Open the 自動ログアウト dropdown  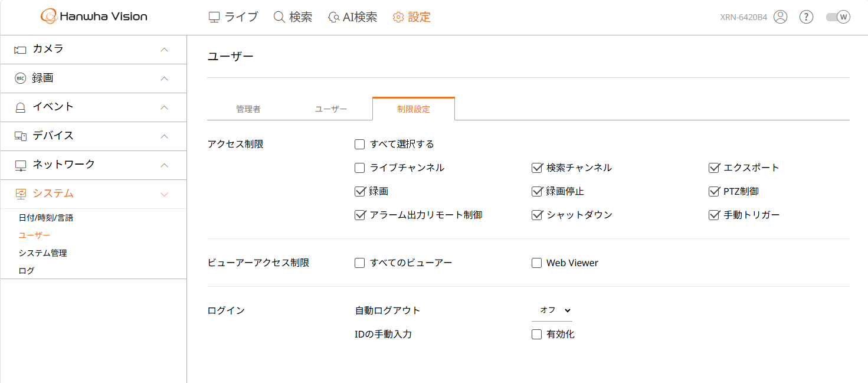pyautogui.click(x=552, y=310)
